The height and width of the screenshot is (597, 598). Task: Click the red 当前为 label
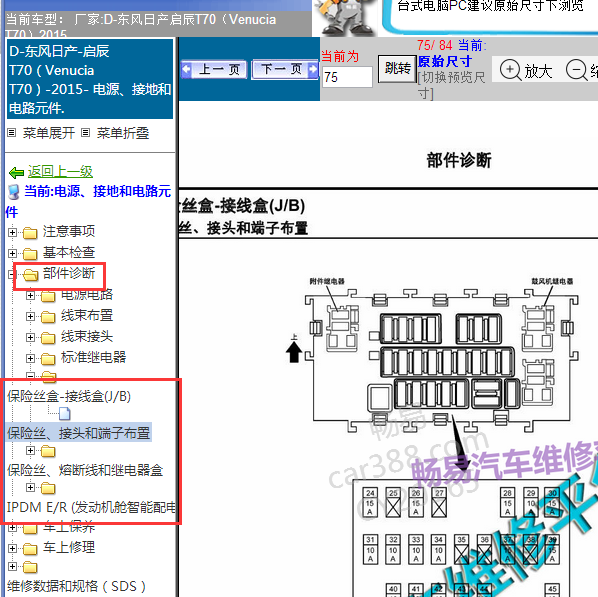pyautogui.click(x=340, y=56)
